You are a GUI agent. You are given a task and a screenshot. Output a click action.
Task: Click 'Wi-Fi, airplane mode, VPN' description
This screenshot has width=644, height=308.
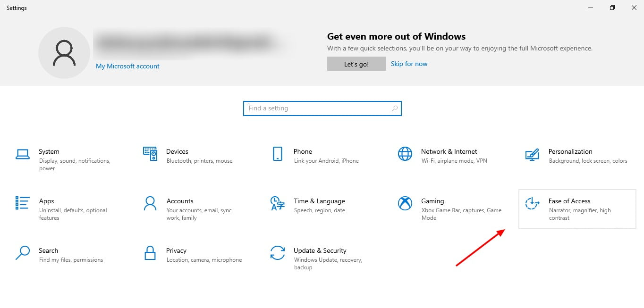coord(454,161)
